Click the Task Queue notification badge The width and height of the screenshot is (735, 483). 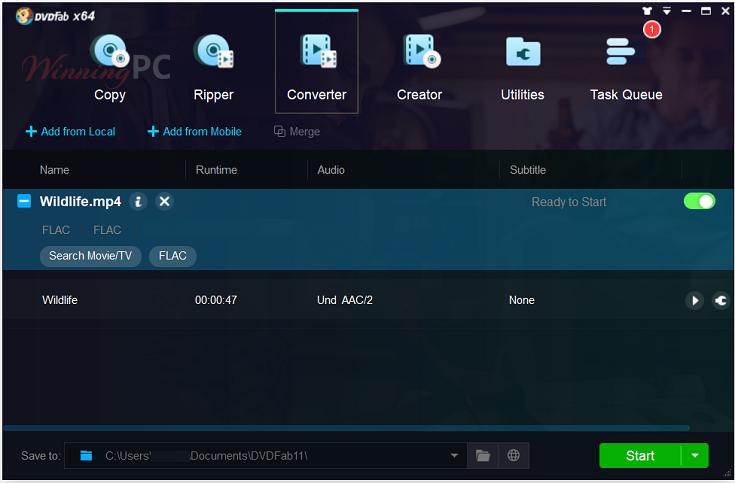[652, 30]
